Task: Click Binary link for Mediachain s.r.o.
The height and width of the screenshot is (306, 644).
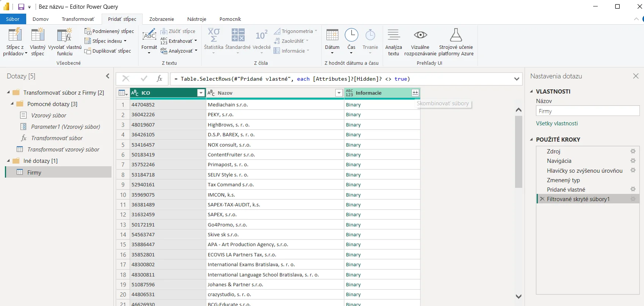Action: tap(353, 105)
